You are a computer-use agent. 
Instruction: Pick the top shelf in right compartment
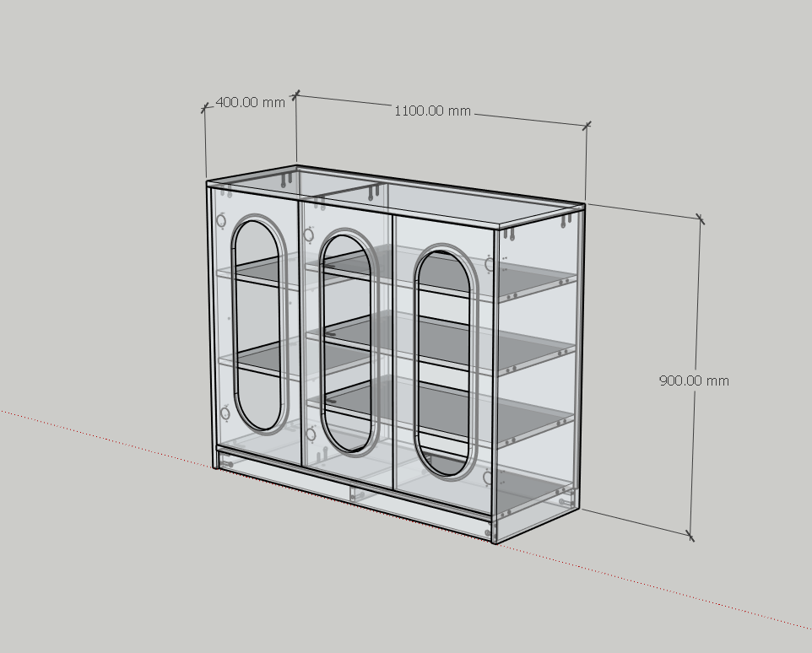pyautogui.click(x=532, y=280)
